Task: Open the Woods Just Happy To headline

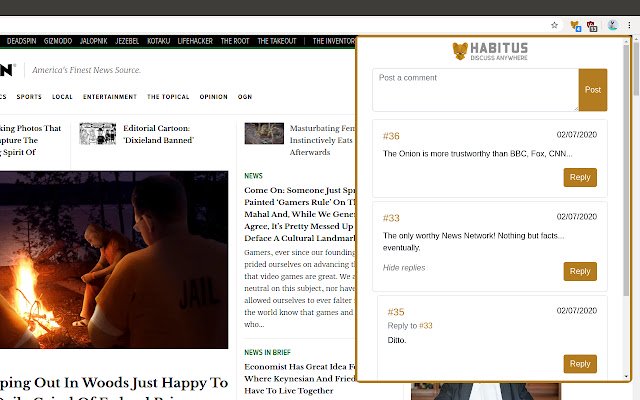Action: click(114, 388)
